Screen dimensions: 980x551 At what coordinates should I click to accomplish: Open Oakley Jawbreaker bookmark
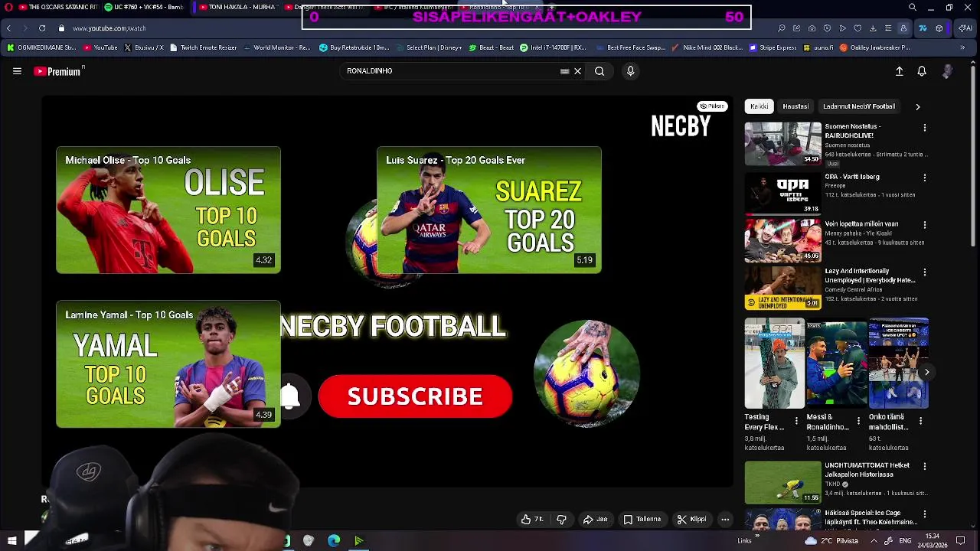pos(875,47)
